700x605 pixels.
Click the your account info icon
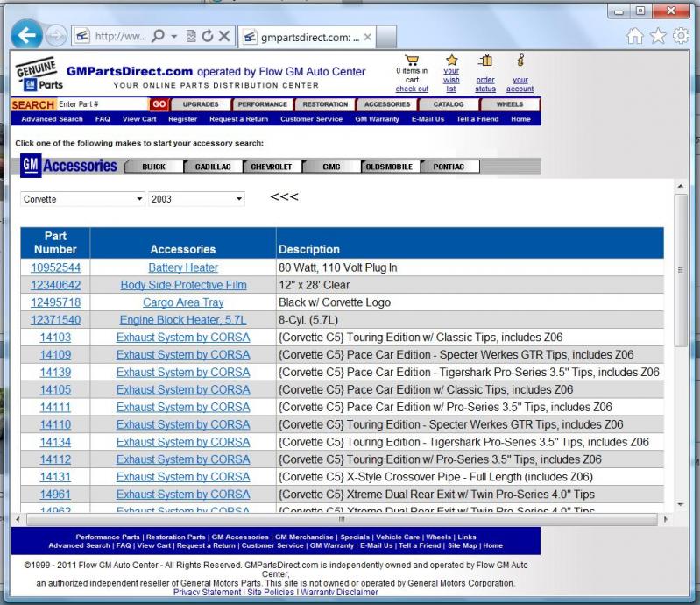[520, 60]
